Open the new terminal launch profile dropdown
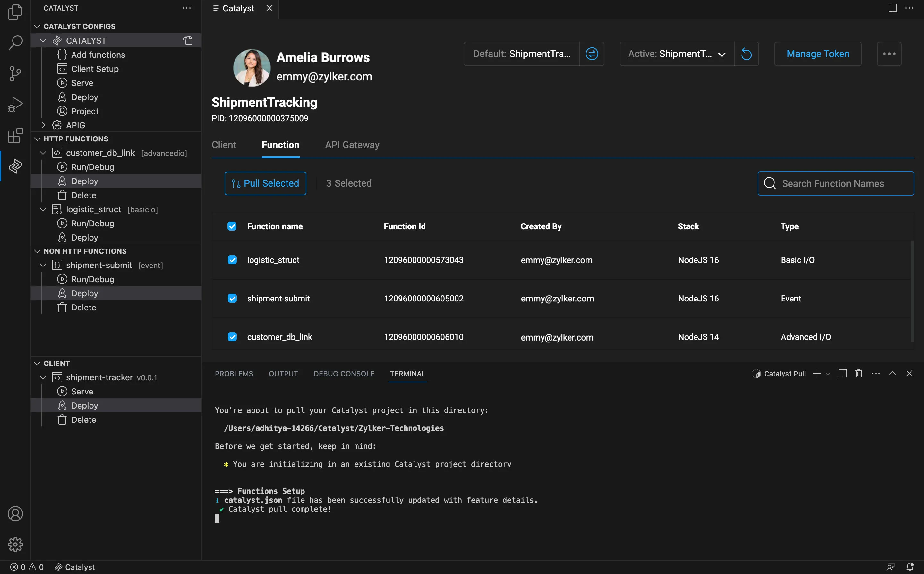924x574 pixels. [x=828, y=374]
